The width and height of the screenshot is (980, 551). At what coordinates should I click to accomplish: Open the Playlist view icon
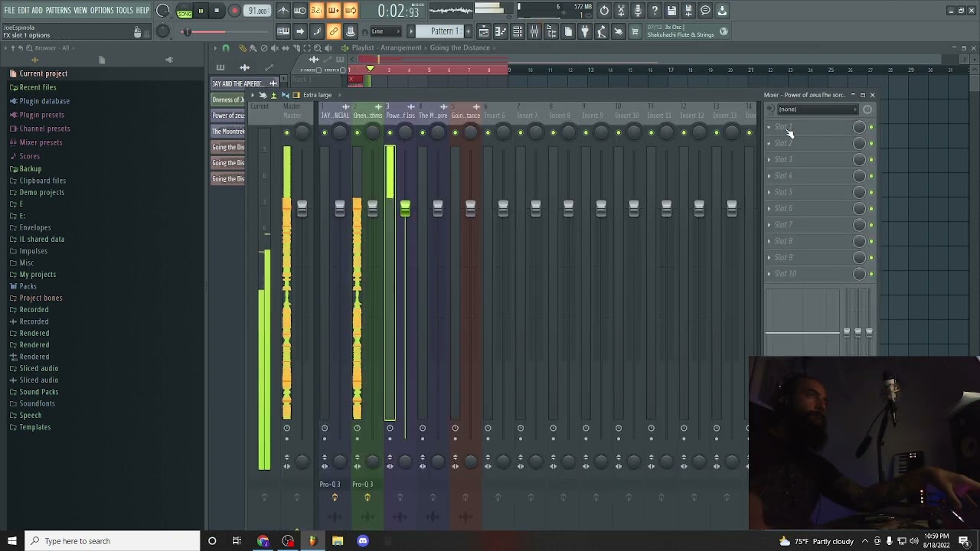[x=484, y=31]
